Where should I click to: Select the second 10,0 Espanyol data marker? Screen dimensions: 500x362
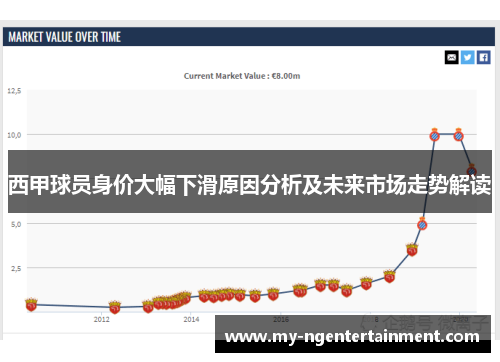tap(459, 135)
